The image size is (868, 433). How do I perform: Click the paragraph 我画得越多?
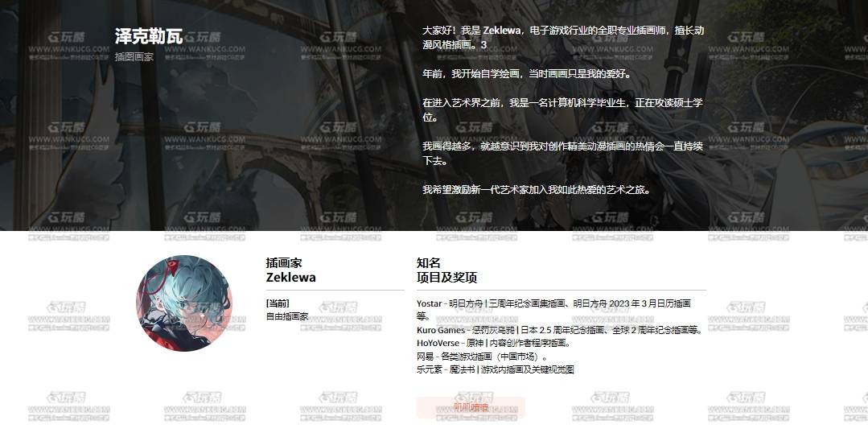tap(562, 154)
